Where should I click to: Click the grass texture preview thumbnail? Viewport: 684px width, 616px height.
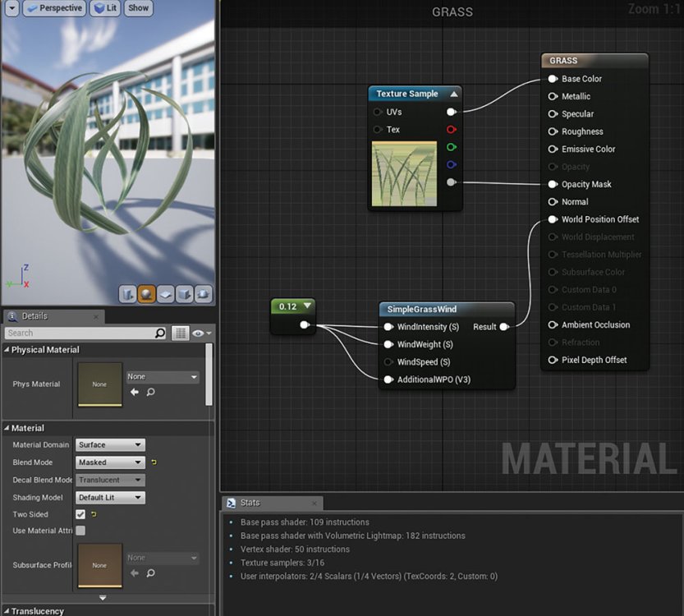point(404,173)
